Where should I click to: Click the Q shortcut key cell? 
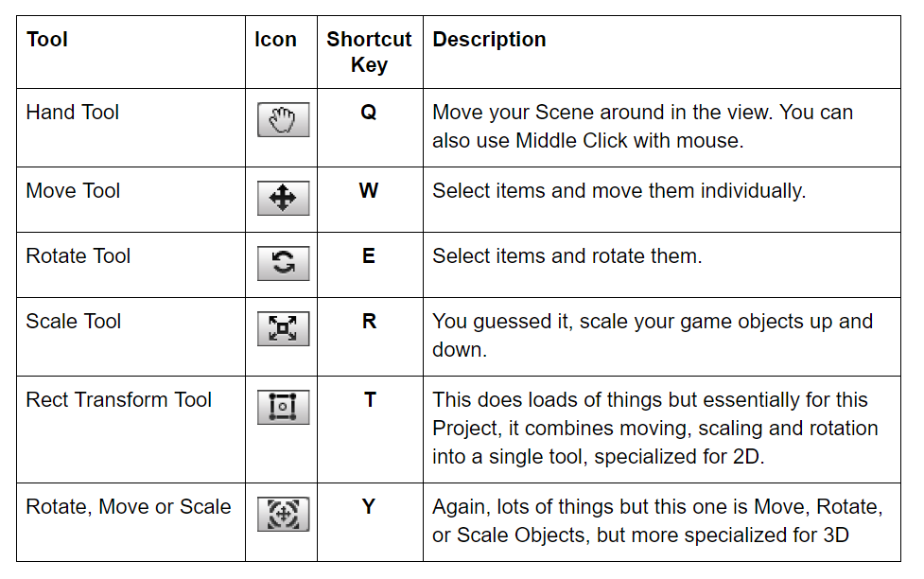(369, 113)
